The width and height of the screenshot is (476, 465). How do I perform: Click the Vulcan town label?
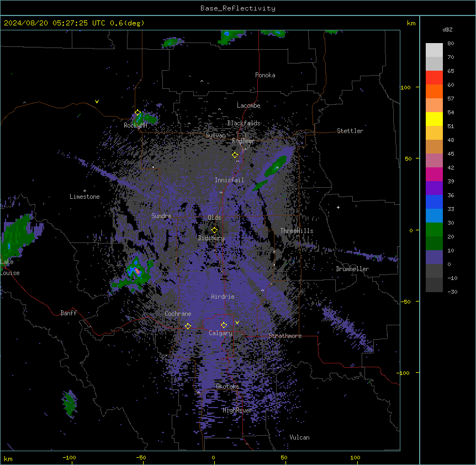click(x=299, y=437)
